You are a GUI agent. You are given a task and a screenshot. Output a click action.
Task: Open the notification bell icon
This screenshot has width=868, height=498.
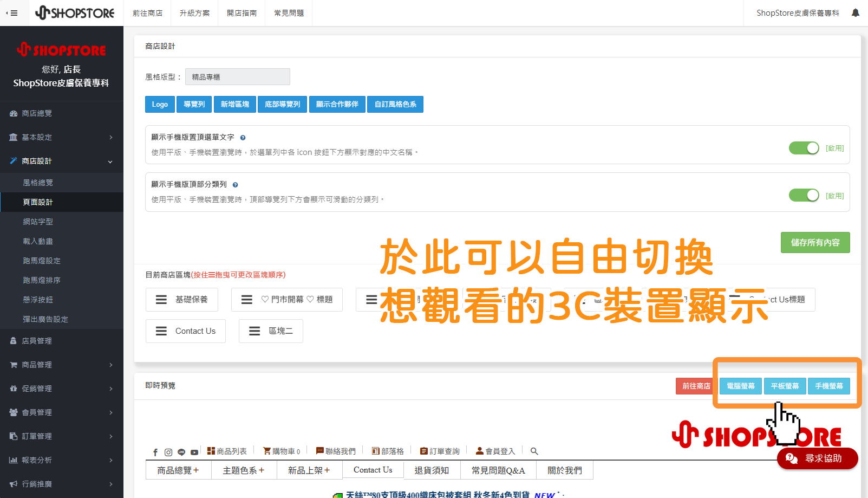(x=856, y=12)
